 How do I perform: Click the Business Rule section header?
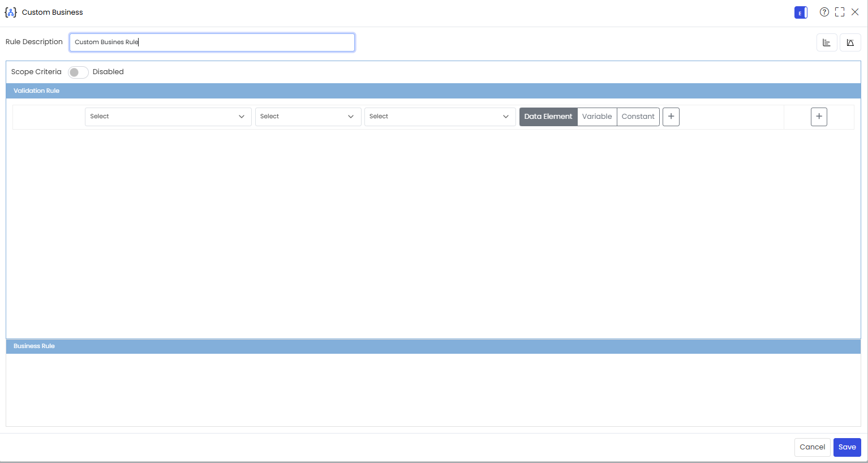[433, 346]
